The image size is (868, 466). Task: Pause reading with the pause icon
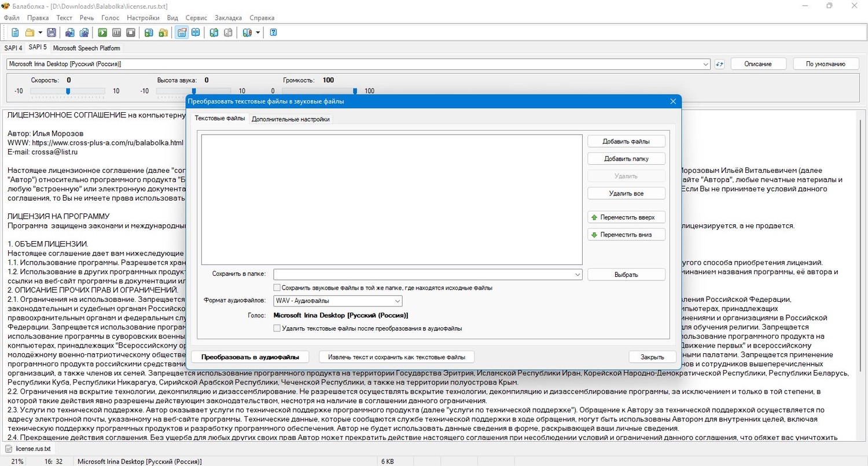[116, 32]
